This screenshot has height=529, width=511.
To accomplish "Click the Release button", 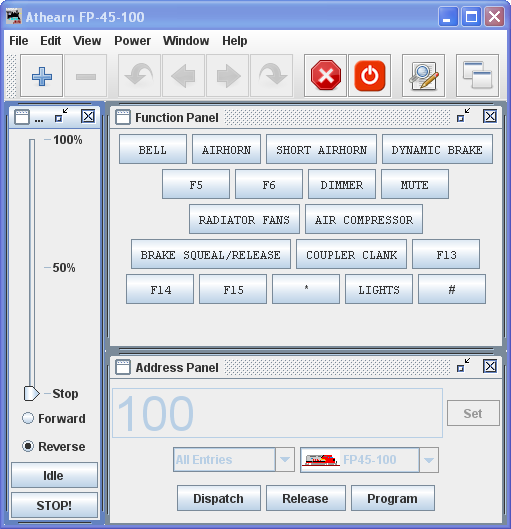I will [x=306, y=498].
